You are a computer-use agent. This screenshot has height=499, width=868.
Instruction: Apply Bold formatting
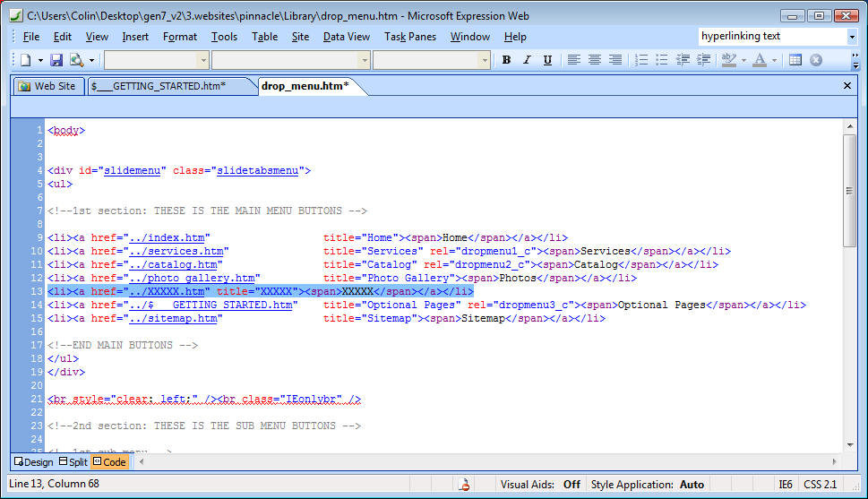pyautogui.click(x=506, y=60)
